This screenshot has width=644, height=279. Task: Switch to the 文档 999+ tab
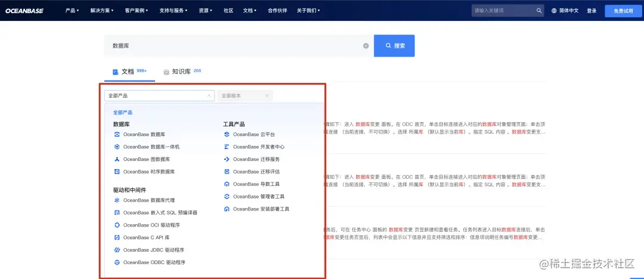tap(130, 72)
